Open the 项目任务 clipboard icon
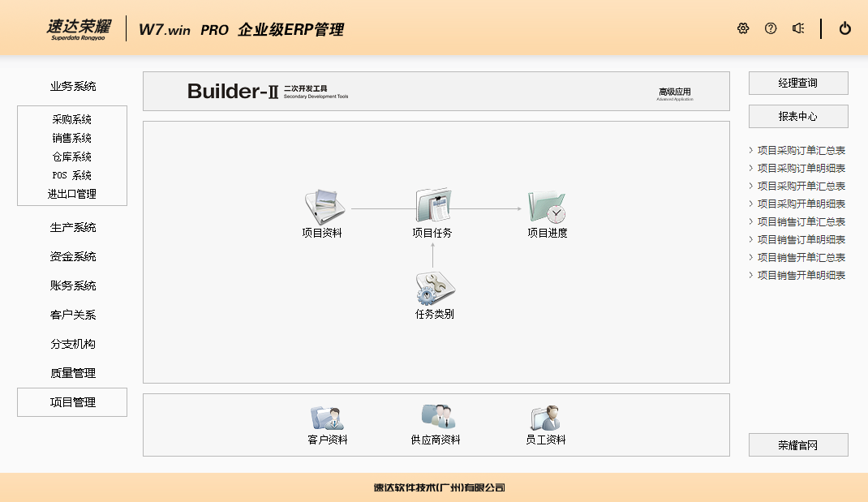This screenshot has height=502, width=868. tap(432, 207)
